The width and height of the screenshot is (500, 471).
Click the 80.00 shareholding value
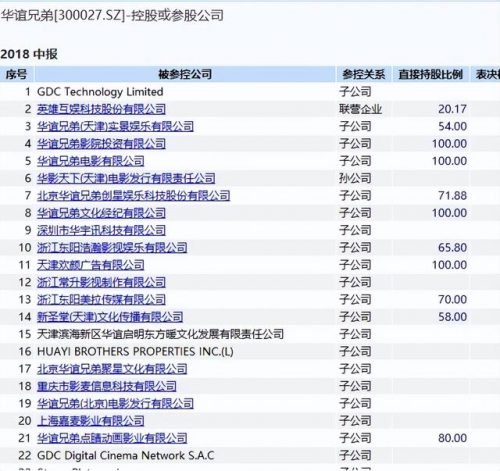(x=452, y=438)
